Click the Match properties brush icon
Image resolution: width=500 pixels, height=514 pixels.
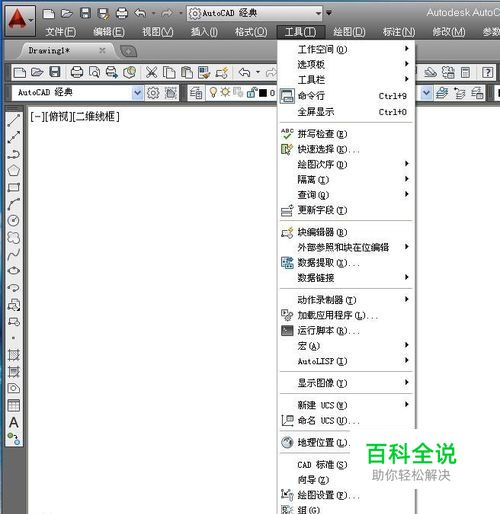click(204, 72)
